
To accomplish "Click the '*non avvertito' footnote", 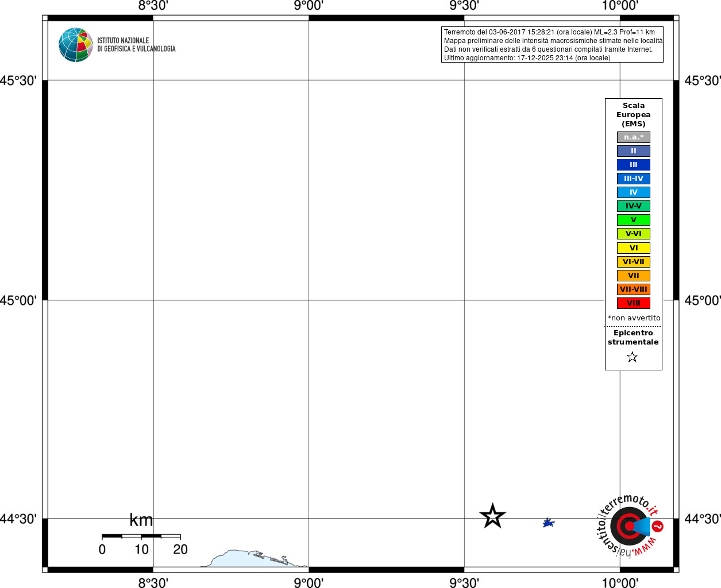I will (x=634, y=318).
